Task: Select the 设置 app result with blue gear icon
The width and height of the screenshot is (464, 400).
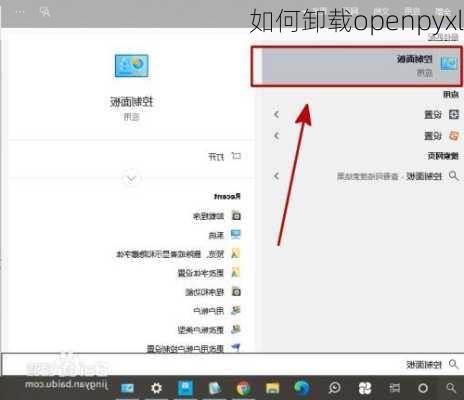Action: pyautogui.click(x=442, y=115)
